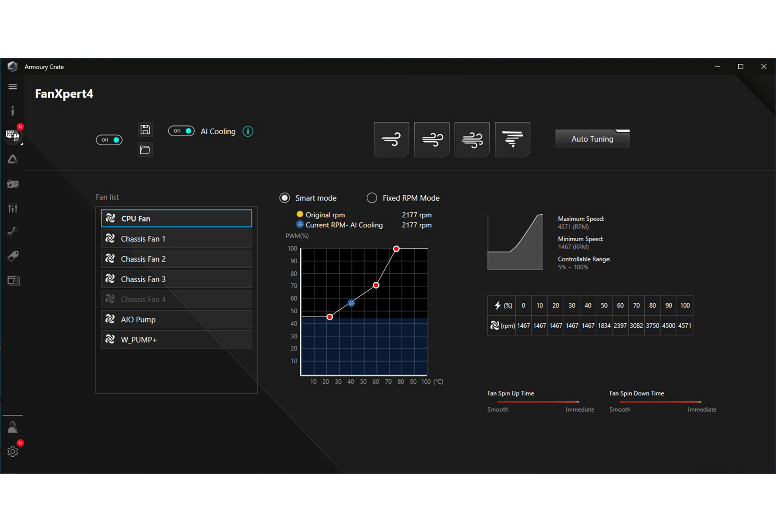Open Tools wrench icon in sidebar
The width and height of the screenshot is (776, 532).
pos(13,232)
